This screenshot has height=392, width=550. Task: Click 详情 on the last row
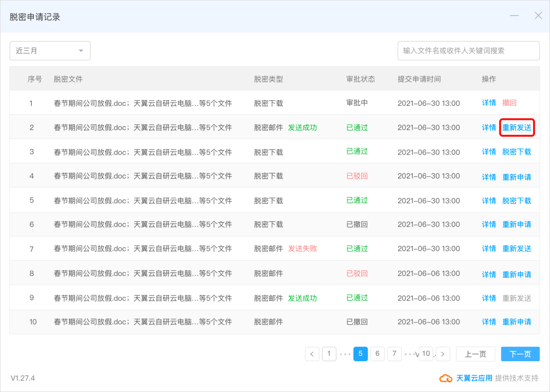pyautogui.click(x=488, y=322)
